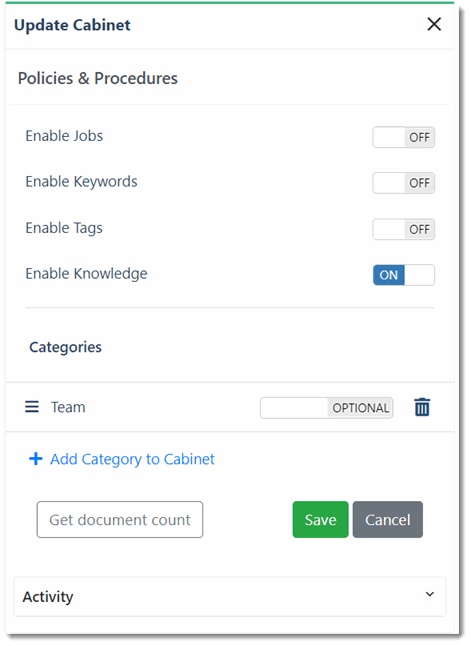Expand Activity using the chevron arrow

[x=430, y=594]
